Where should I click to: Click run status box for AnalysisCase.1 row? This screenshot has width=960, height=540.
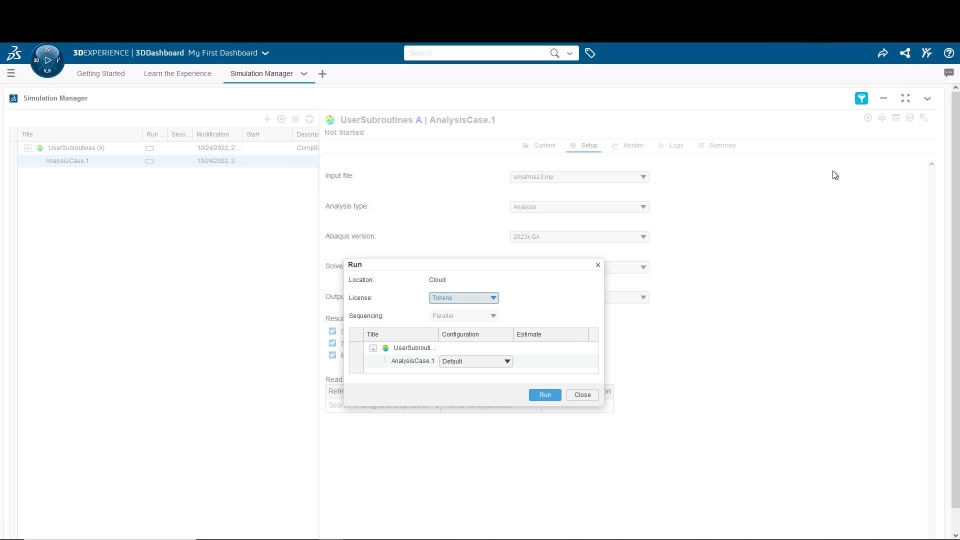[x=149, y=161]
